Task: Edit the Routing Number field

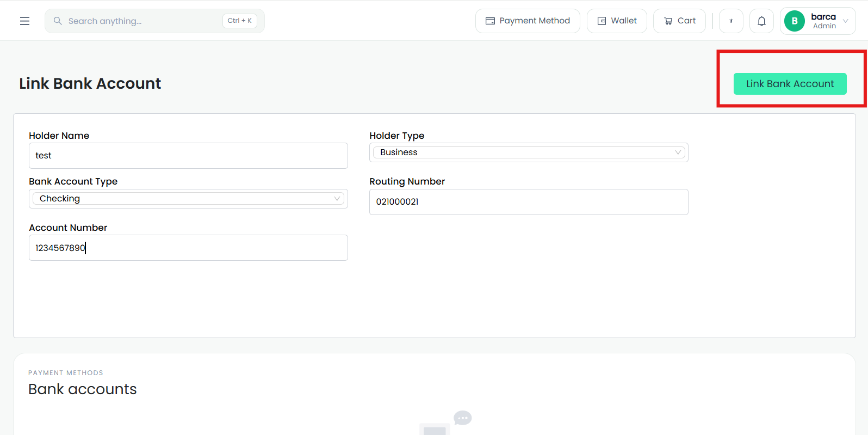Action: pyautogui.click(x=529, y=202)
